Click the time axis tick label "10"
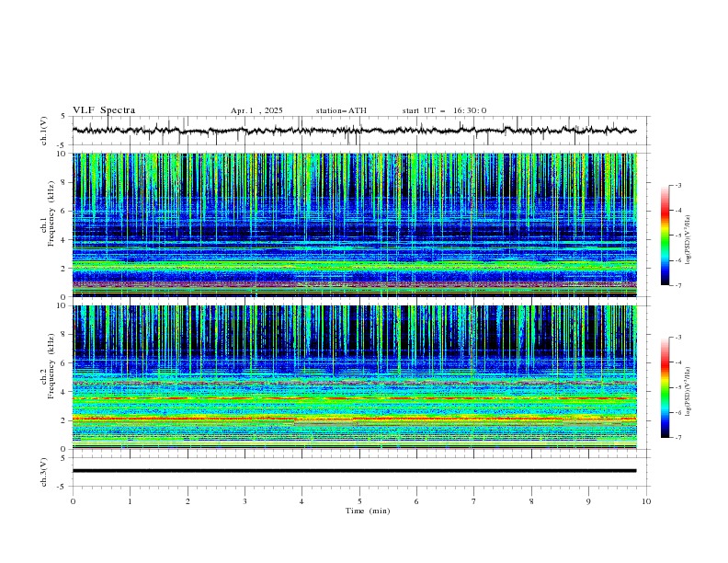This screenshot has height=563, width=728. point(646,501)
